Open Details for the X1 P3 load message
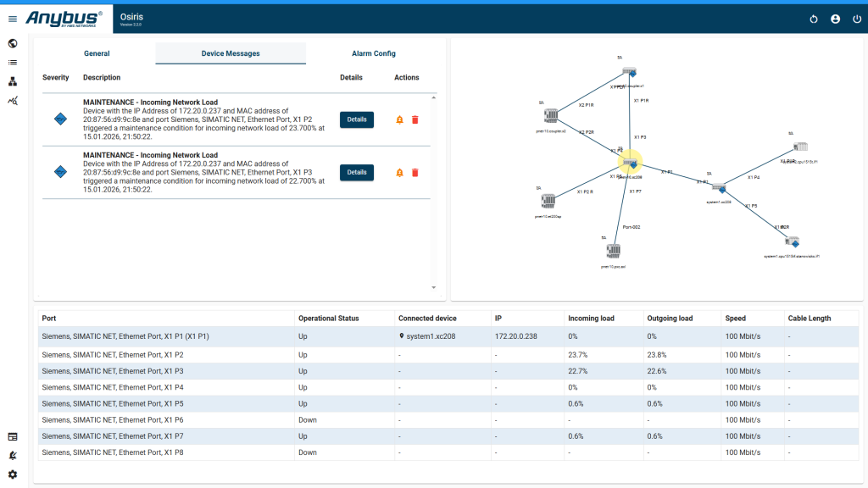This screenshot has width=868, height=488. [x=357, y=173]
